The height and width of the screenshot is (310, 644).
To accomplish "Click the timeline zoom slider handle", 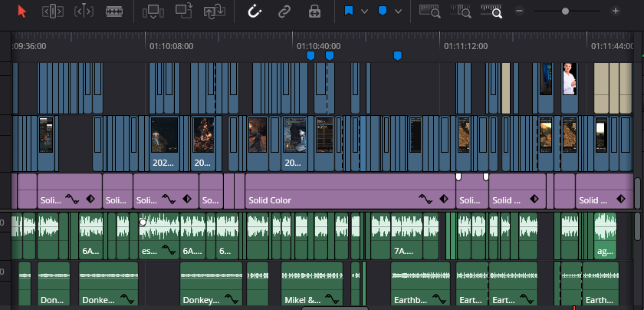I will click(x=566, y=11).
